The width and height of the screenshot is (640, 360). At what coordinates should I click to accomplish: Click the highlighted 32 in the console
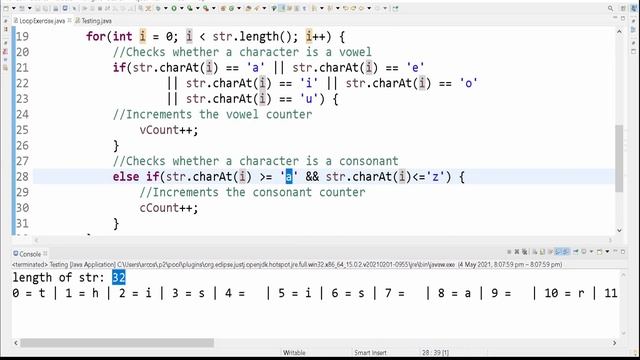click(x=119, y=278)
